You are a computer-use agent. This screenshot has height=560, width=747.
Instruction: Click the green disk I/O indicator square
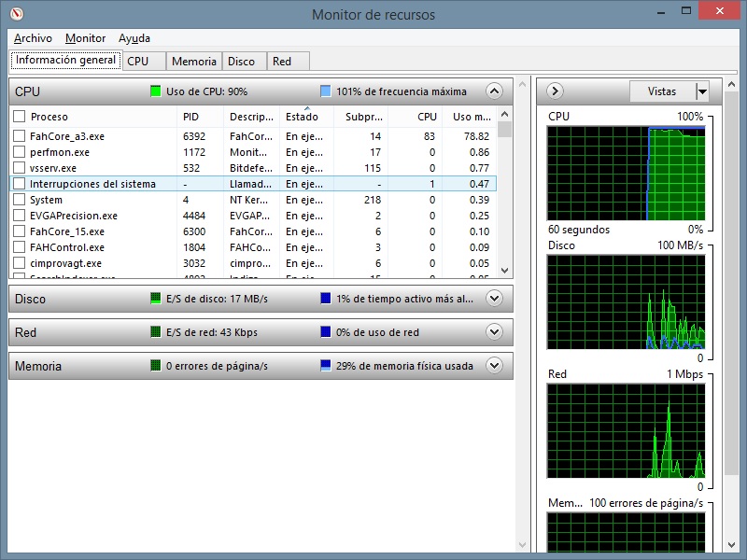[155, 299]
